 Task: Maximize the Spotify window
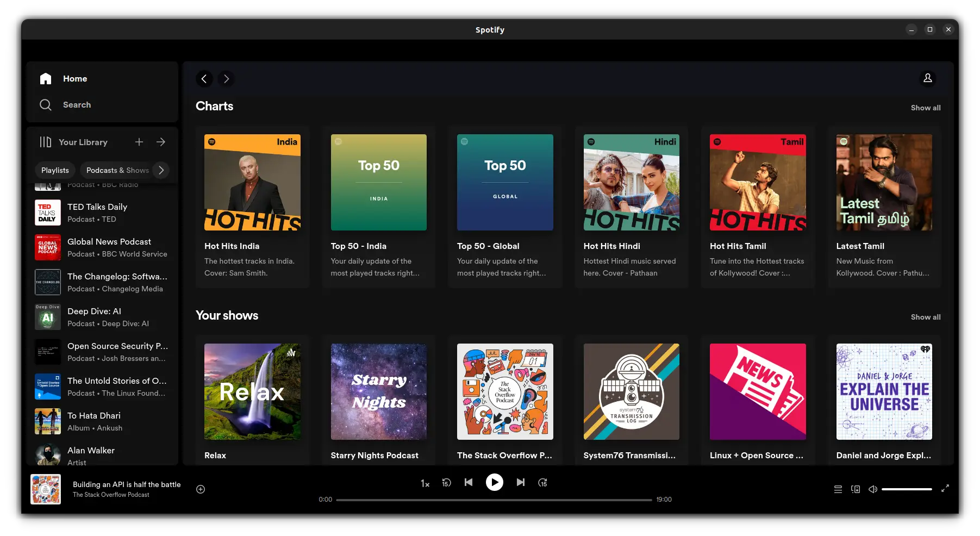click(930, 29)
